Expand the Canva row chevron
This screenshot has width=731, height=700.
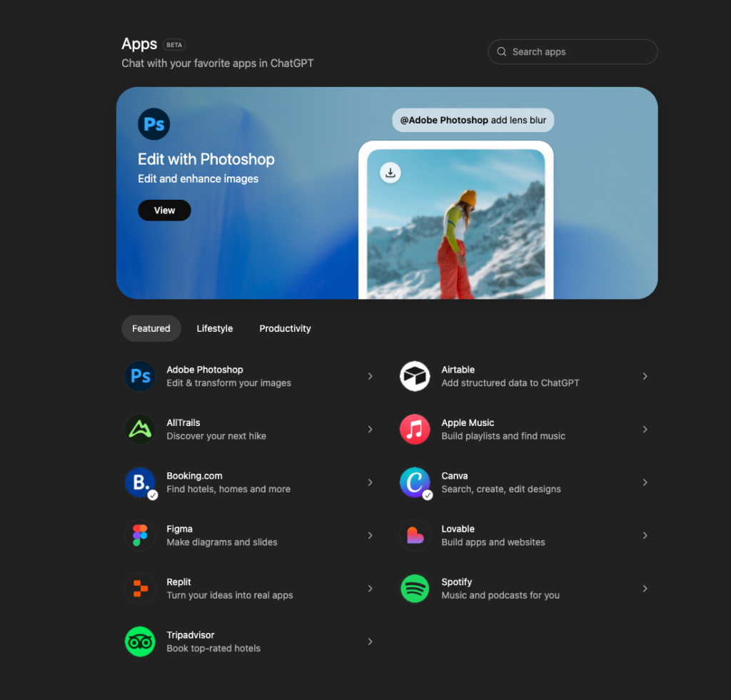(x=645, y=482)
